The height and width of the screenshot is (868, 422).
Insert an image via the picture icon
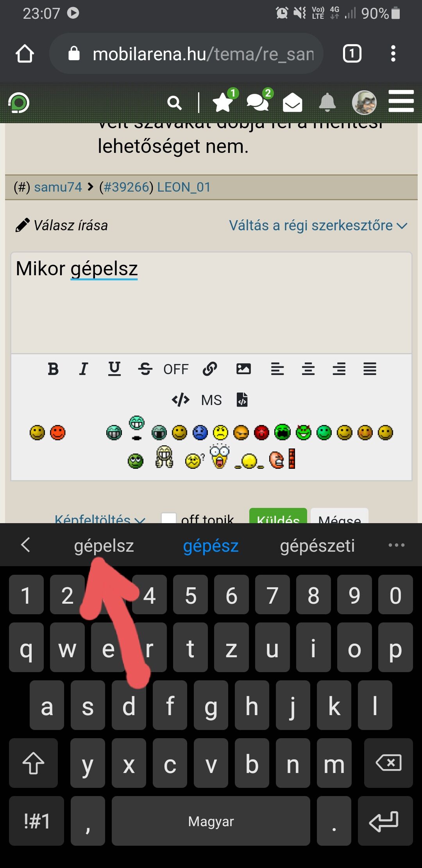243,369
